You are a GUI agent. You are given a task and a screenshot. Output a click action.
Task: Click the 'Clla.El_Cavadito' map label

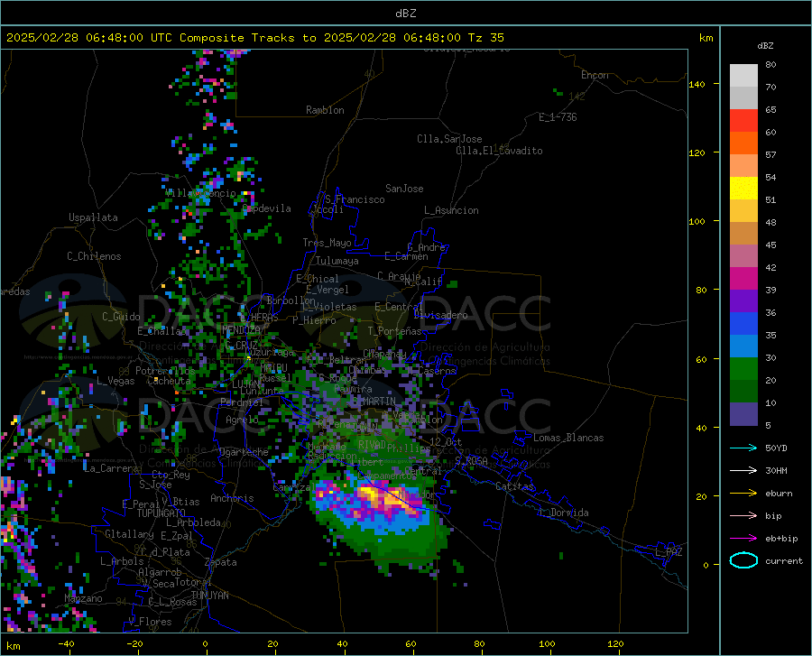tap(499, 151)
